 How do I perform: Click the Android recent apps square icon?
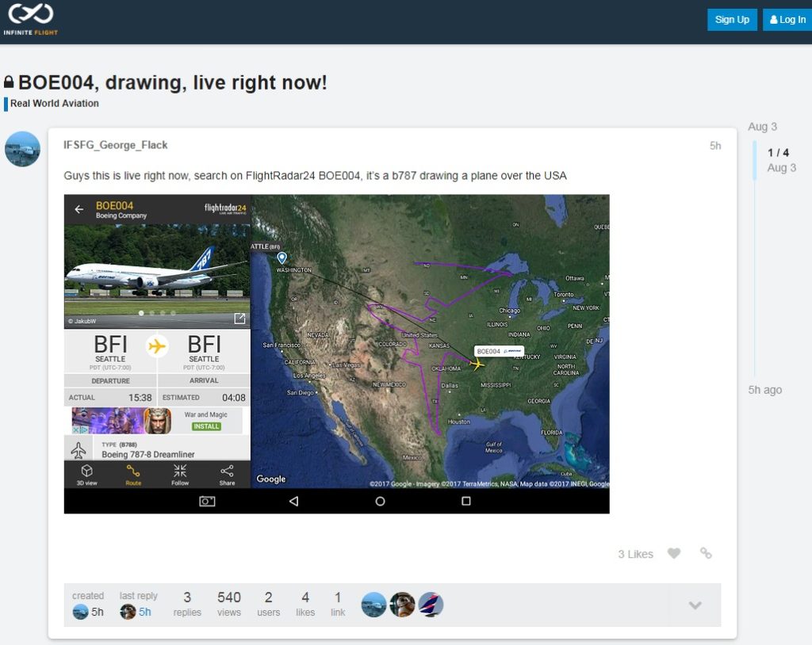(x=466, y=501)
